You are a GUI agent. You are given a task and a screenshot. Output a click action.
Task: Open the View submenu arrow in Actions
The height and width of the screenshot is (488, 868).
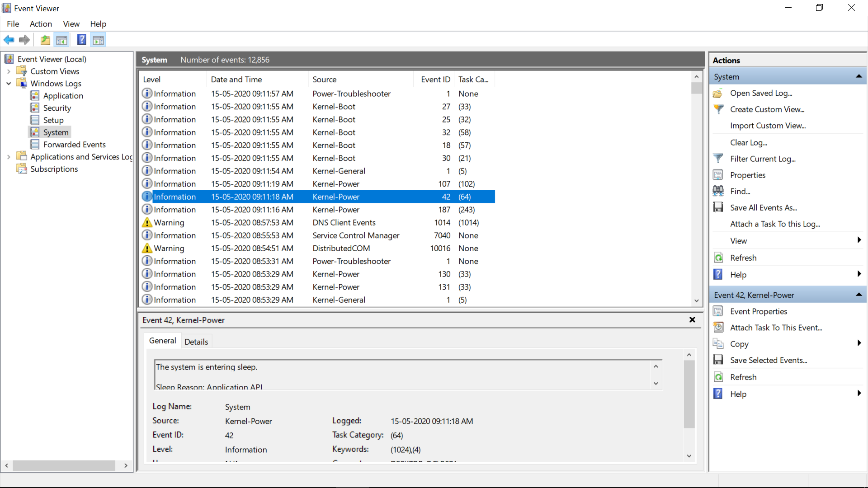(x=859, y=240)
